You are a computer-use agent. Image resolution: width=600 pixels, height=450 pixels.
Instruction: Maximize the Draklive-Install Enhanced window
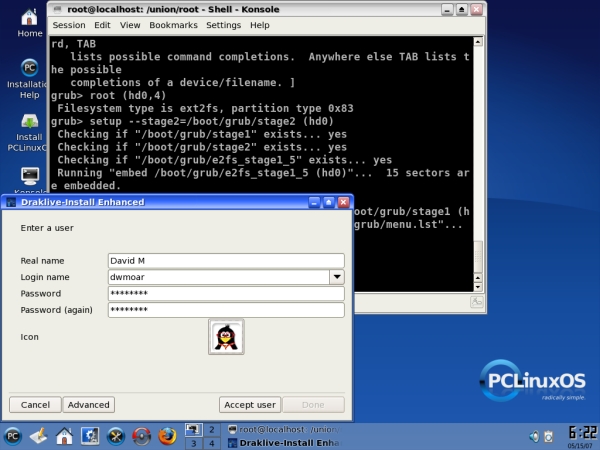[329, 202]
